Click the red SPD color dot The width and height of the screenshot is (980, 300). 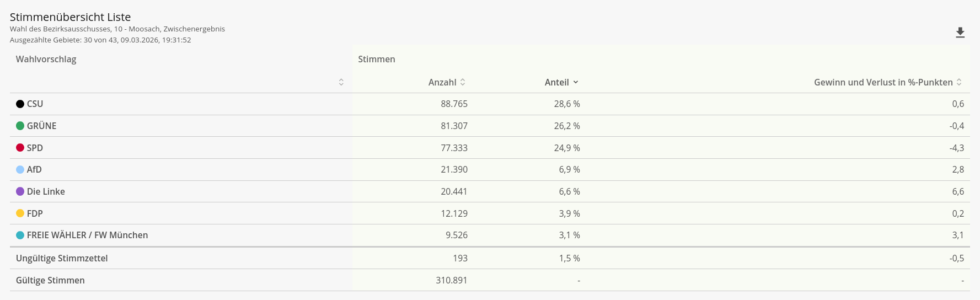point(20,148)
